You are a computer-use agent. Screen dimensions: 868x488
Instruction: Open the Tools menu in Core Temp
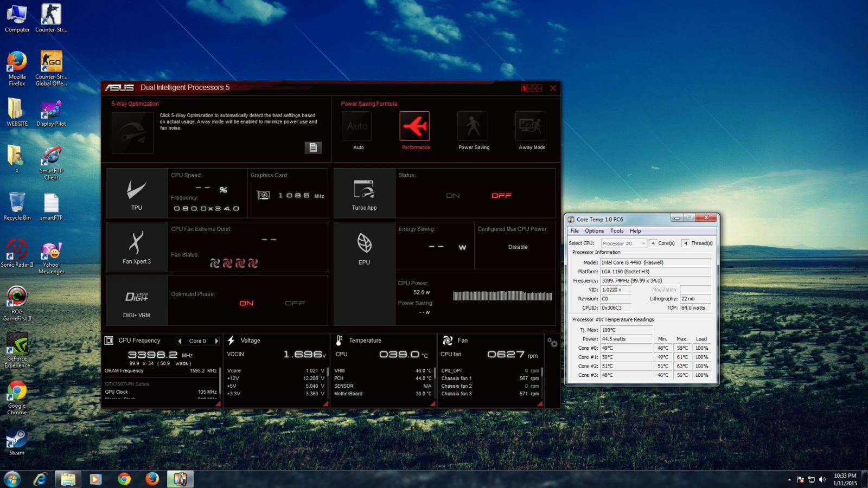point(617,231)
